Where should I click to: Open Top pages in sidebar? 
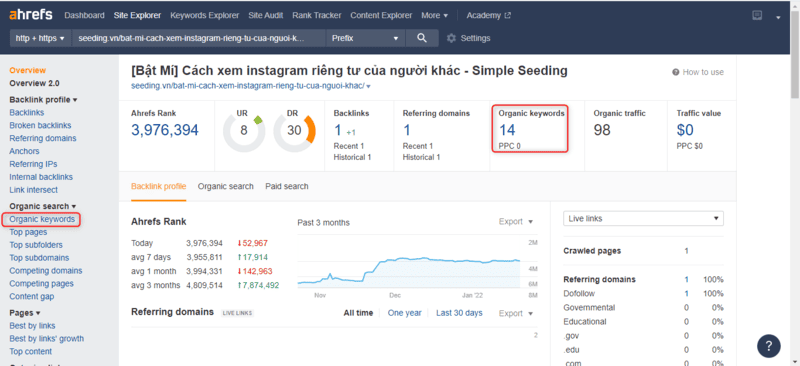(x=28, y=232)
